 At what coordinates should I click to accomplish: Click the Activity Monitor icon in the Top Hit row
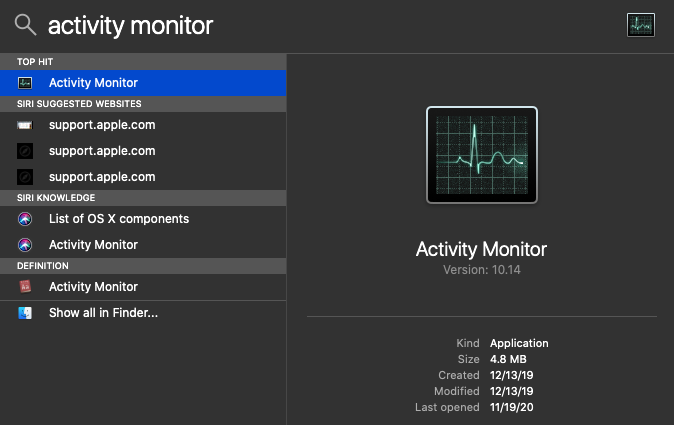(25, 83)
